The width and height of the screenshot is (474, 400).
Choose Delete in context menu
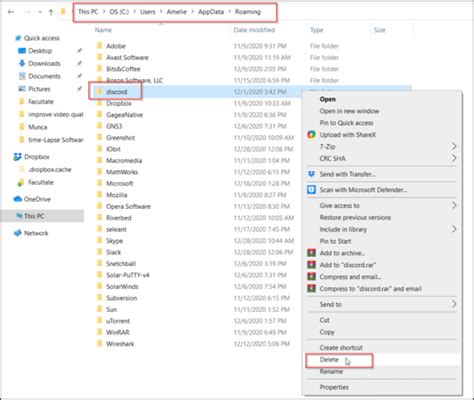pos(329,360)
